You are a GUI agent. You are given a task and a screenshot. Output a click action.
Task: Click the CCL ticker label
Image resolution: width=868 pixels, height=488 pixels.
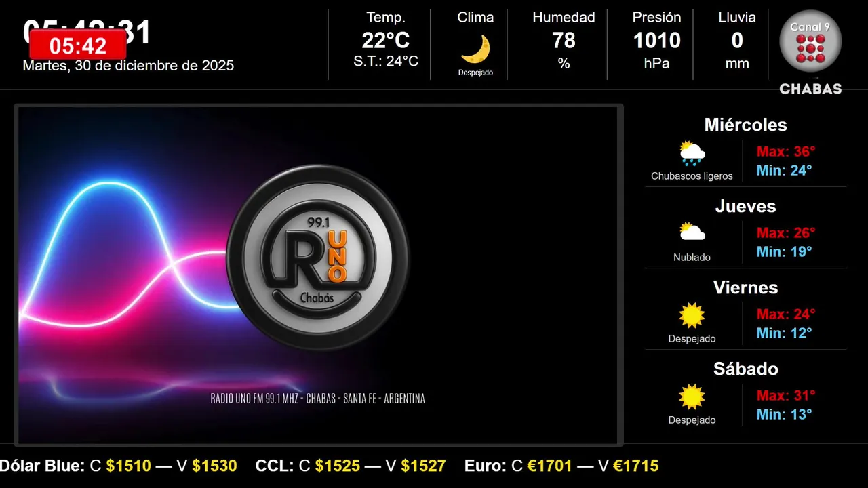275,466
